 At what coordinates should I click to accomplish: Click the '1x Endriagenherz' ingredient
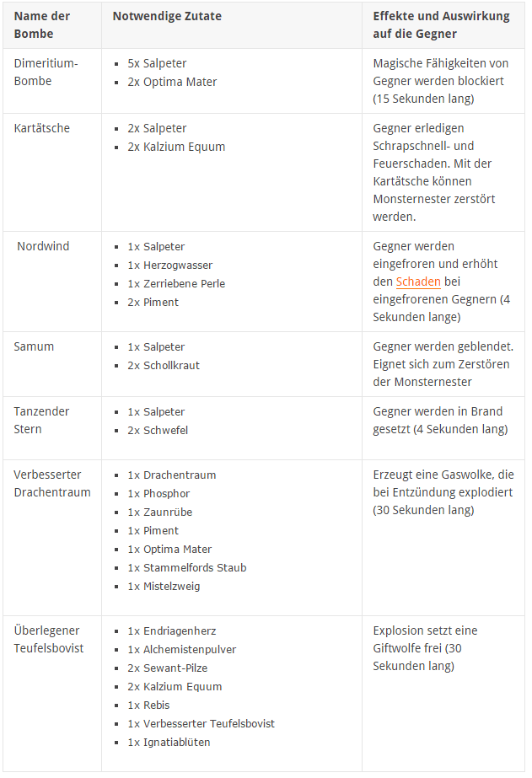(174, 630)
